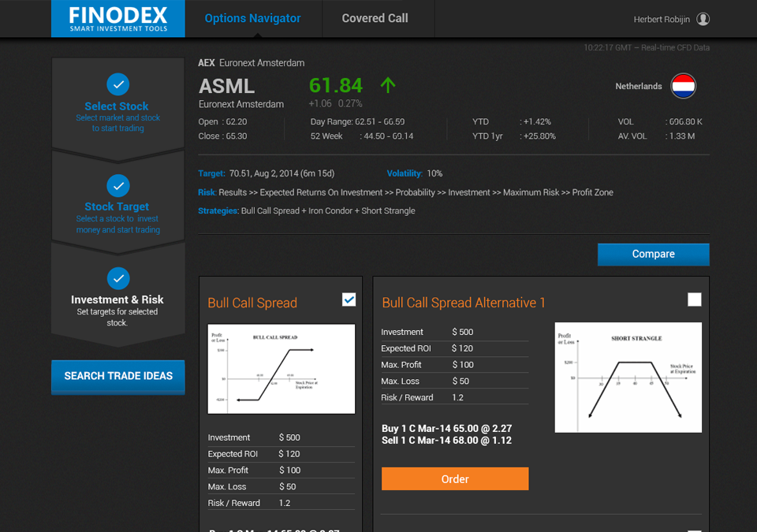The width and height of the screenshot is (757, 532).
Task: Open the Short Strangle chart thumbnail
Action: tap(628, 378)
